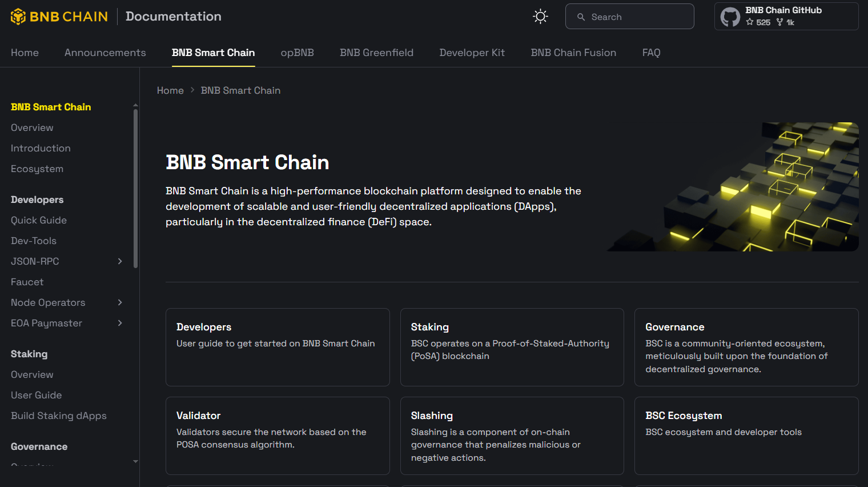The image size is (868, 487).
Task: Click the GitHub stars count 525
Action: (x=758, y=22)
